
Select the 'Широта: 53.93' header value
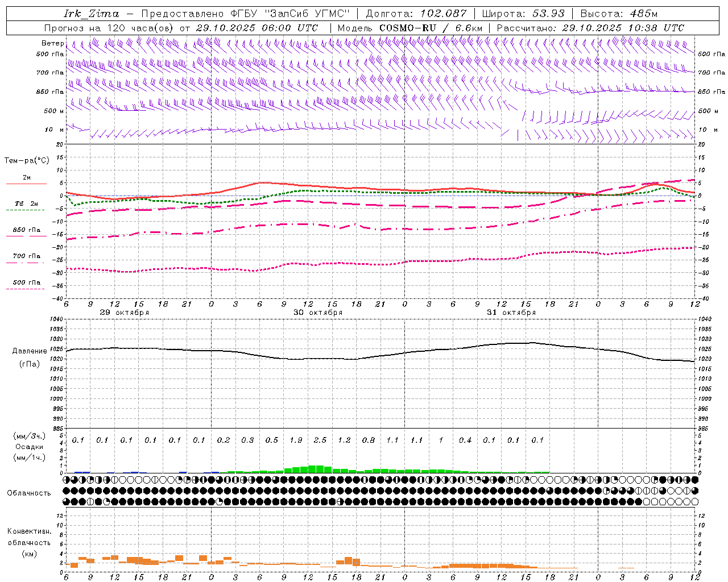tap(523, 14)
